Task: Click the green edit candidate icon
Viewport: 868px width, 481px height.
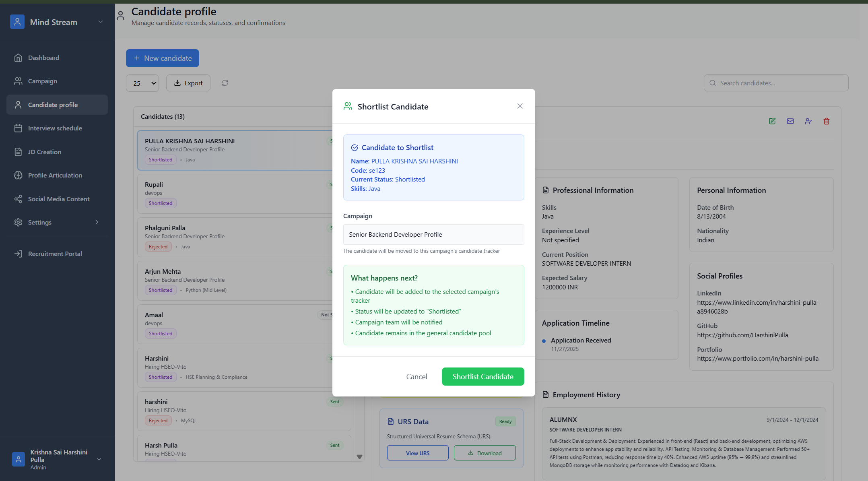Action: (772, 121)
